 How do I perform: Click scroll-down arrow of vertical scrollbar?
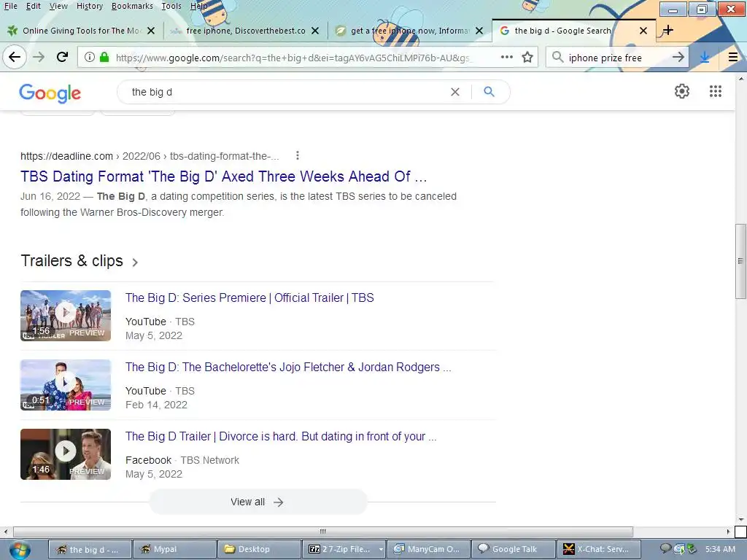pyautogui.click(x=740, y=519)
